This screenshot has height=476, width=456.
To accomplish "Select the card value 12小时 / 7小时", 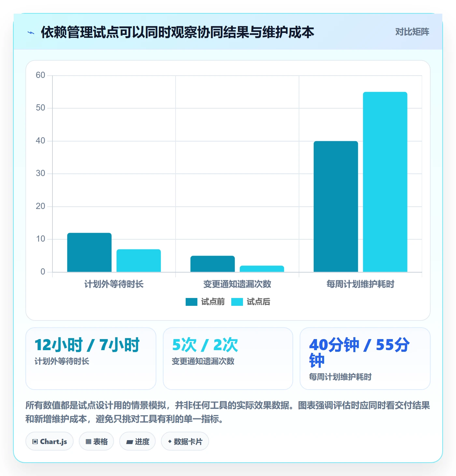I will 87,345.
